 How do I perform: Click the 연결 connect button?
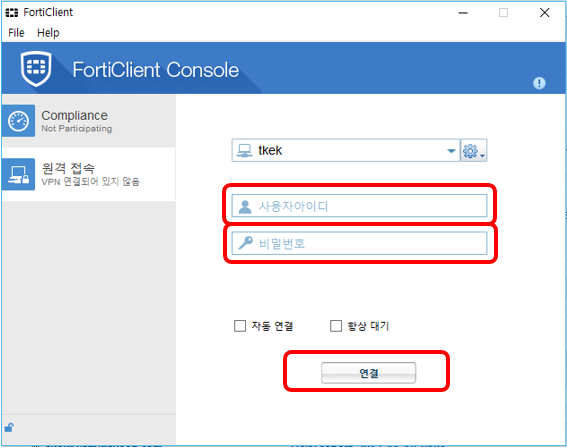[368, 373]
